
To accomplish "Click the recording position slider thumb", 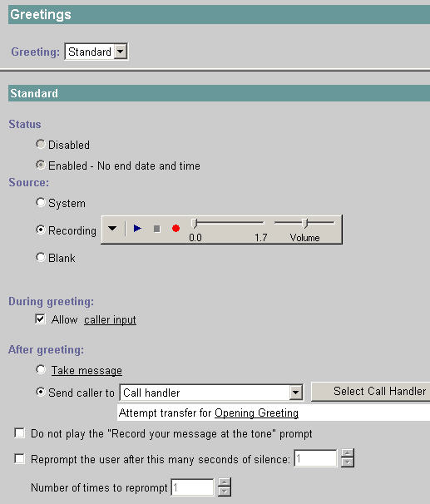I will tap(194, 223).
